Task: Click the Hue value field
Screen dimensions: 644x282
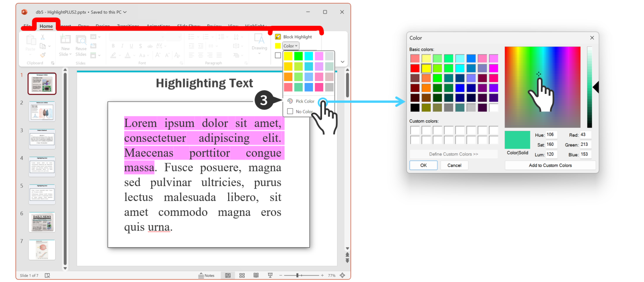Action: pos(551,135)
